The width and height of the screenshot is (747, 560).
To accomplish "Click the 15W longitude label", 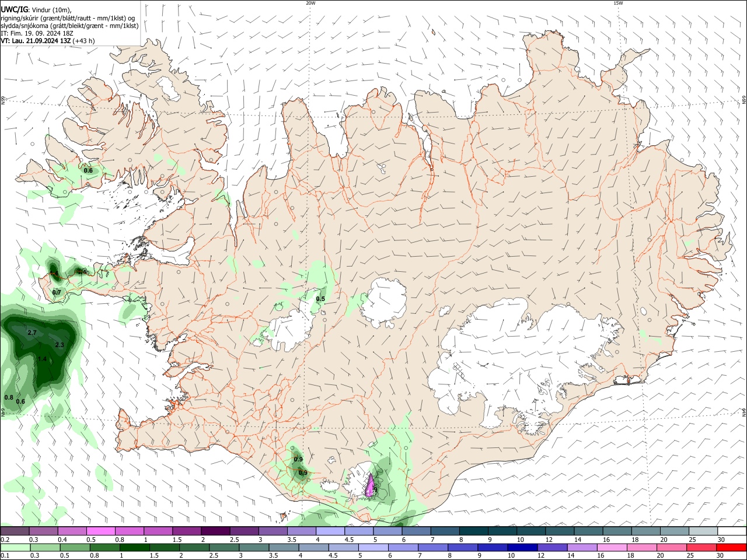I will pyautogui.click(x=618, y=3).
